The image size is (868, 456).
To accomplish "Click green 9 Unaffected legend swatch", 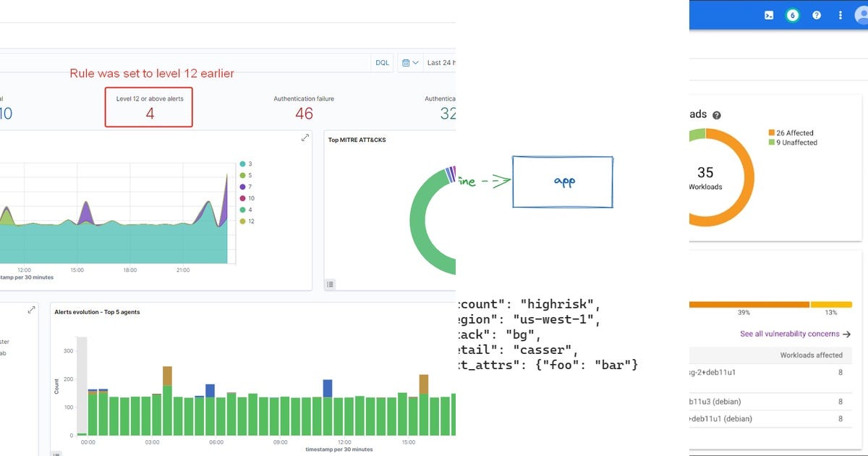I will pyautogui.click(x=771, y=143).
